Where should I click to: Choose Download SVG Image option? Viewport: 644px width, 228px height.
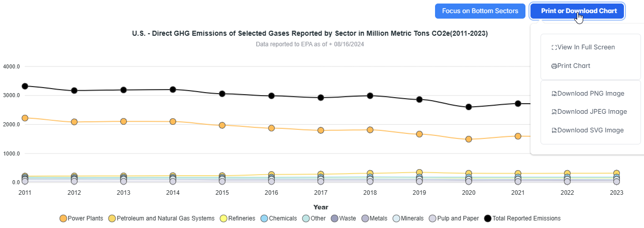[x=590, y=130]
